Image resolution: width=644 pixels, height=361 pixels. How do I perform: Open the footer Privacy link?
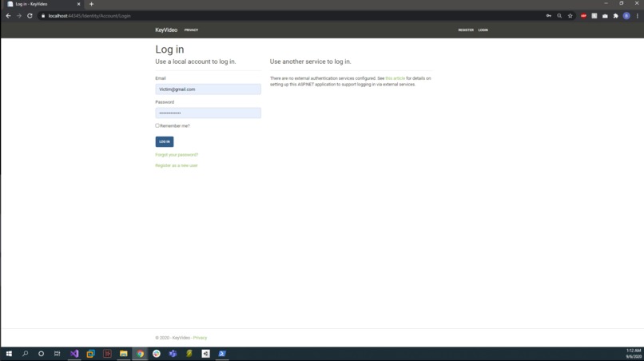[x=200, y=338]
